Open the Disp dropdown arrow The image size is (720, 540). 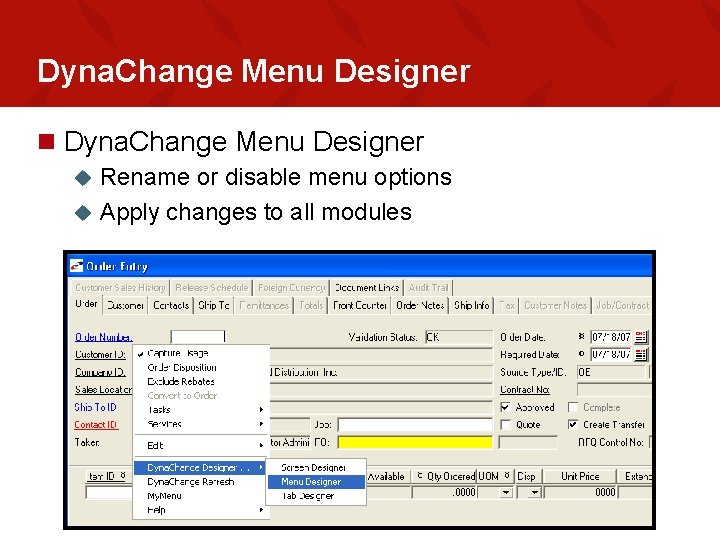pos(534,492)
